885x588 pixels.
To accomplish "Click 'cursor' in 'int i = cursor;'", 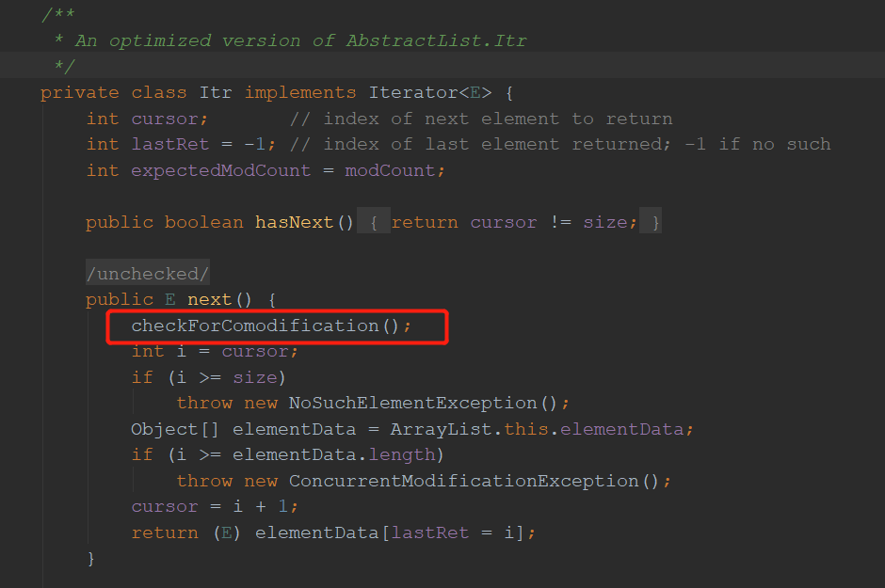I will (x=254, y=352).
